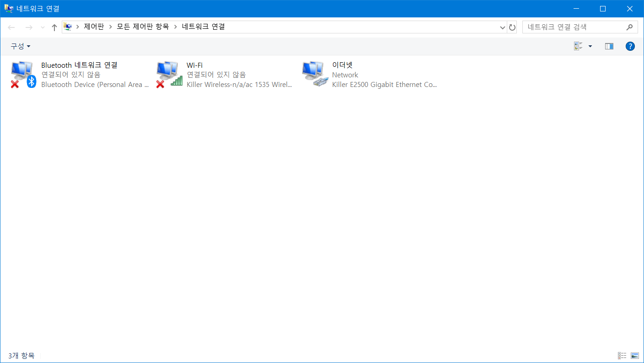
Task: Navigate to 제어판 in the breadcrumb
Action: tap(94, 27)
